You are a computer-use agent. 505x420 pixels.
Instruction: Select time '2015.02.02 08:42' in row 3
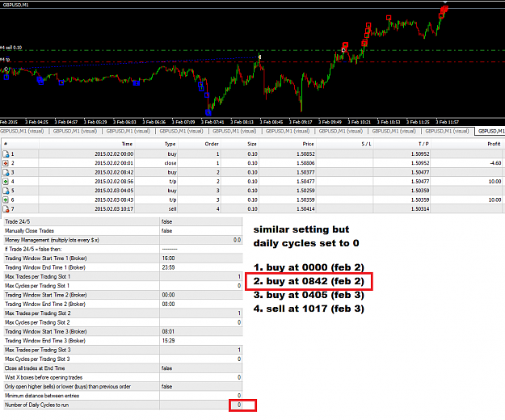pos(114,173)
